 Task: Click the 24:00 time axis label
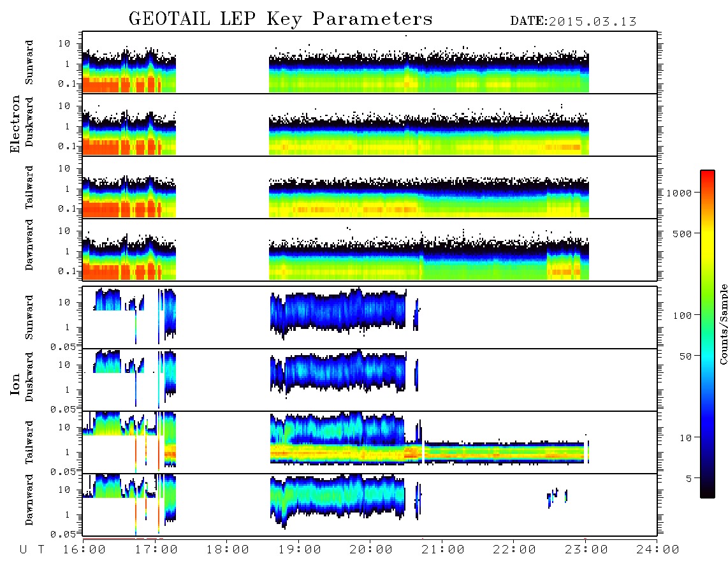pos(658,550)
